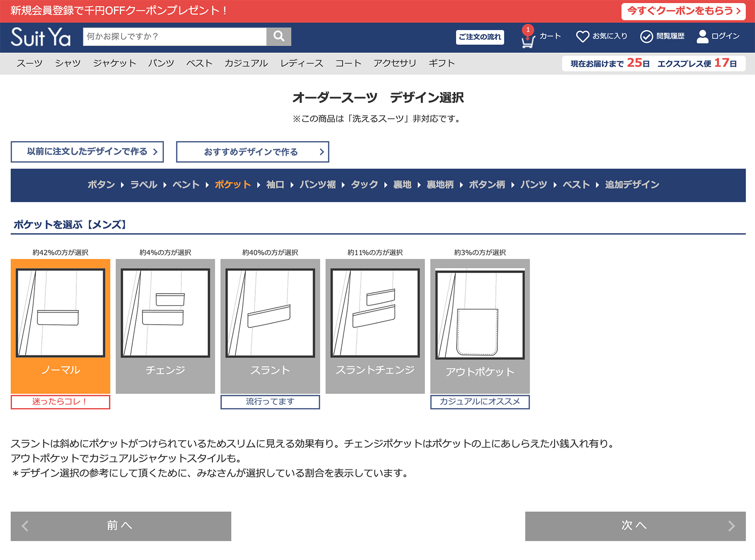Select the ノーマル pocket style
755x560 pixels.
coord(60,326)
